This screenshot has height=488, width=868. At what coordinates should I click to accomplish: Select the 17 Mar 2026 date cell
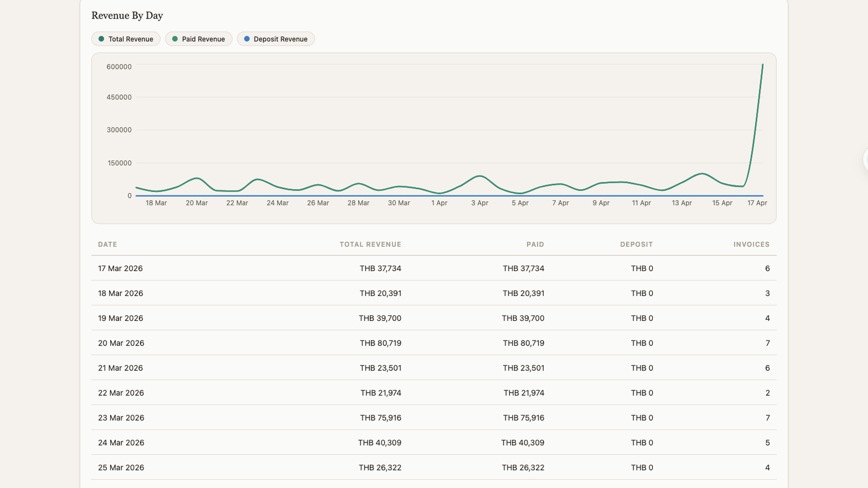[x=120, y=268]
